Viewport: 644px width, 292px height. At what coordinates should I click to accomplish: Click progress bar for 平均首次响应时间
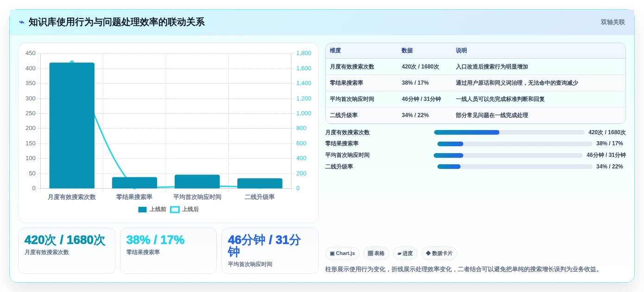pyautogui.click(x=508, y=155)
